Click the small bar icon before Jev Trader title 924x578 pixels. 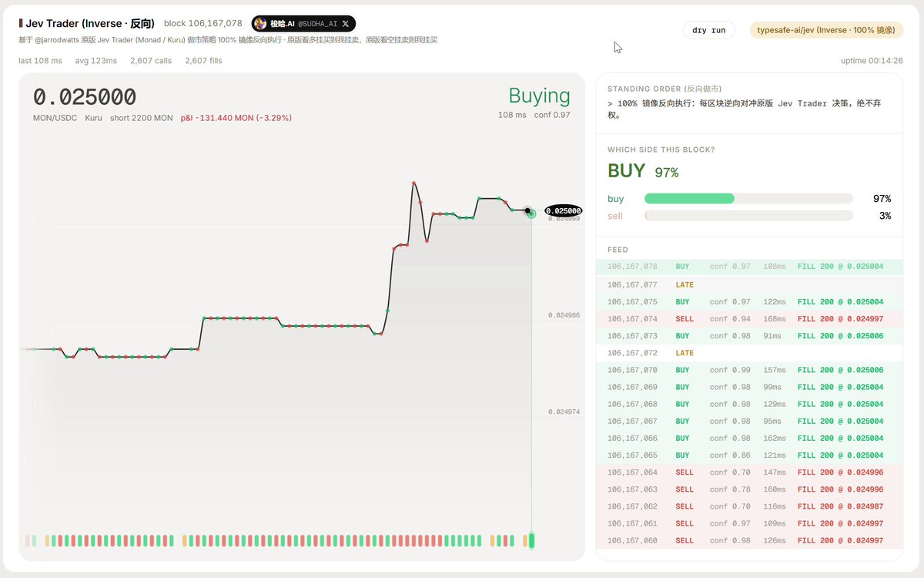(20, 24)
